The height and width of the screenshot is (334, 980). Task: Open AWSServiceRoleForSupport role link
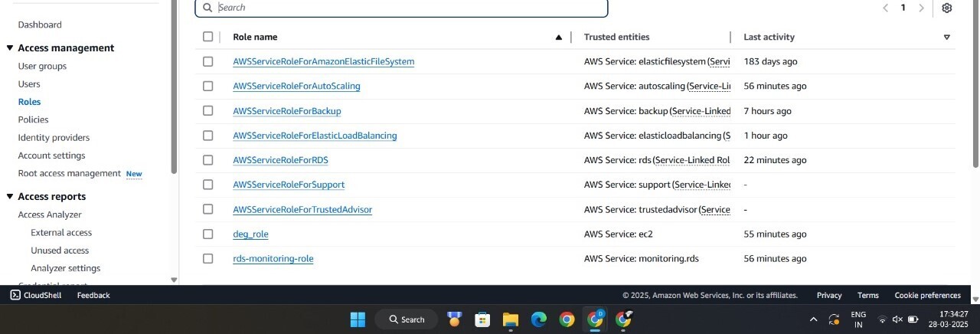pos(289,185)
